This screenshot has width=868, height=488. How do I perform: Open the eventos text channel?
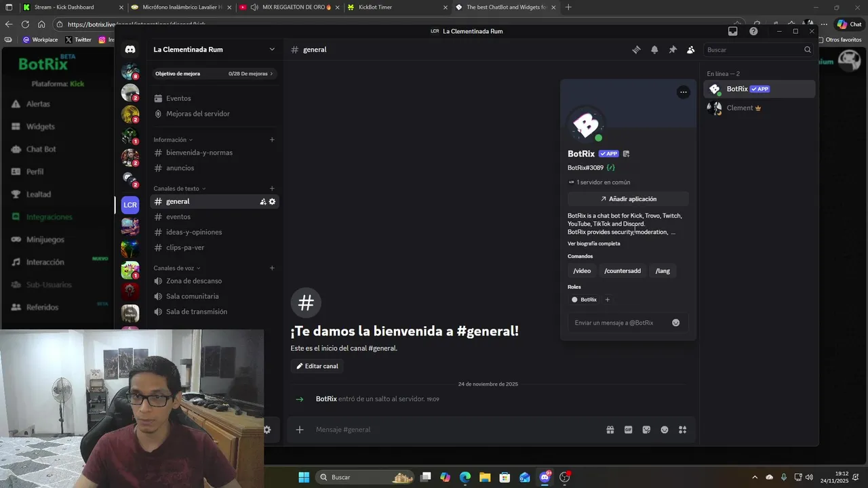[214, 217]
